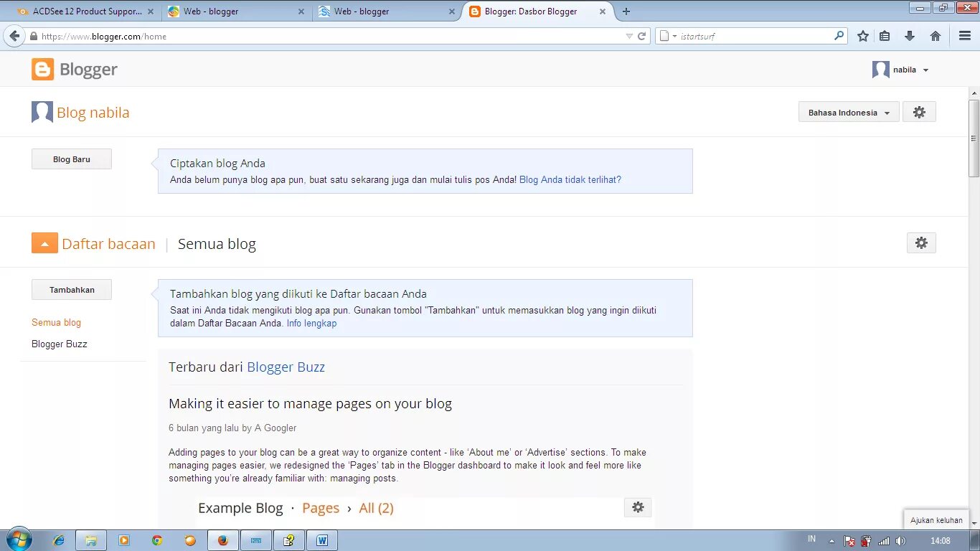The width and height of the screenshot is (980, 551).
Task: Open reading list settings gear icon
Action: point(921,243)
